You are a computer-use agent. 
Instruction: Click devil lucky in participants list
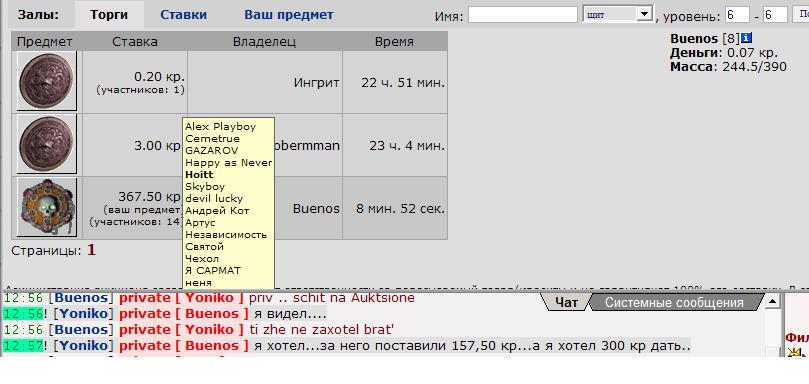(214, 198)
